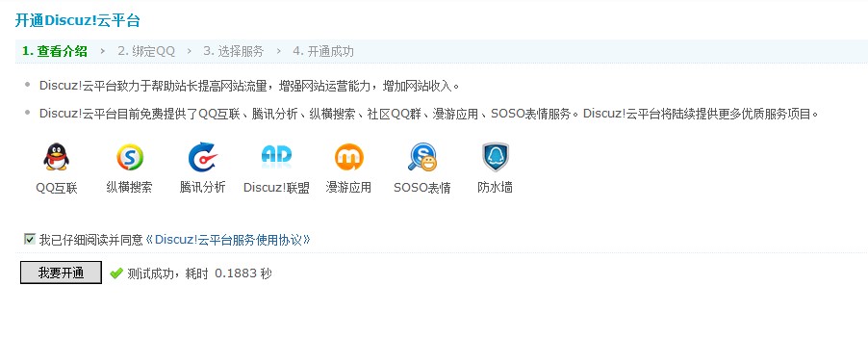The width and height of the screenshot is (868, 364).
Task: Click the Discuz!联盟 label text
Action: [x=276, y=188]
